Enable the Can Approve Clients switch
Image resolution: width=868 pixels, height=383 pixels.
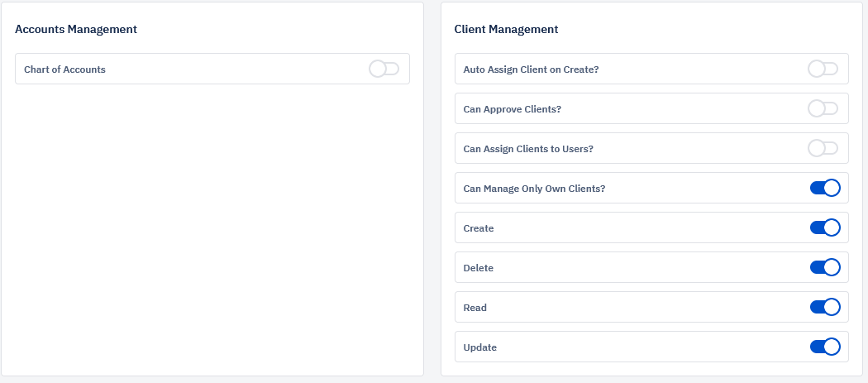pos(823,108)
